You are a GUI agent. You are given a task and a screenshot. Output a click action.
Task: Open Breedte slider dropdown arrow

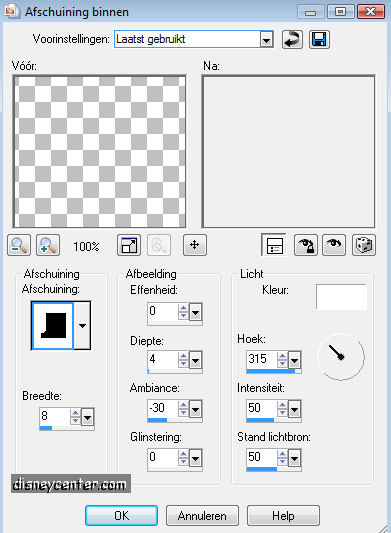click(x=88, y=417)
